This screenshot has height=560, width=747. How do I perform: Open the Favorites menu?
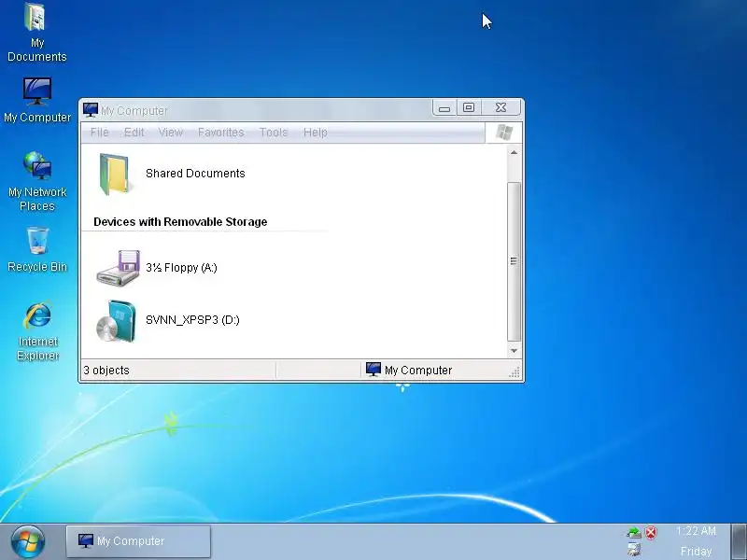[221, 133]
